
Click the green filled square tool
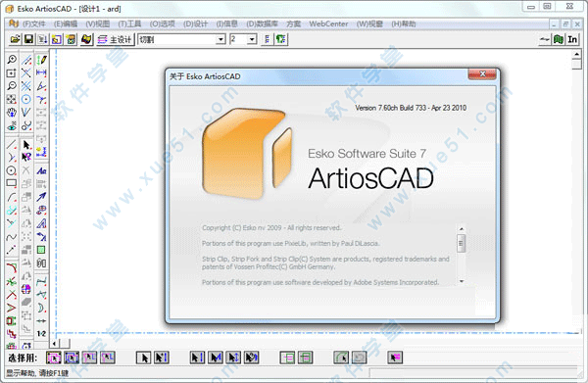click(41, 250)
